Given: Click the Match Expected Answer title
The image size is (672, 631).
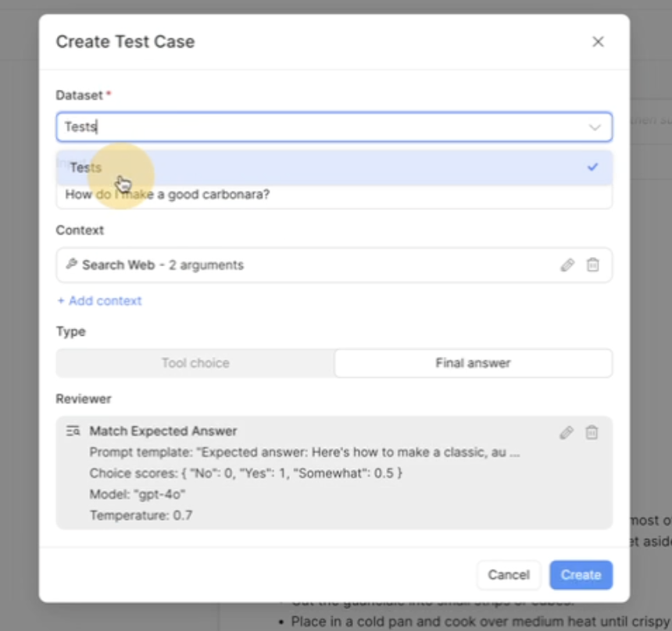Looking at the screenshot, I should click(x=163, y=431).
